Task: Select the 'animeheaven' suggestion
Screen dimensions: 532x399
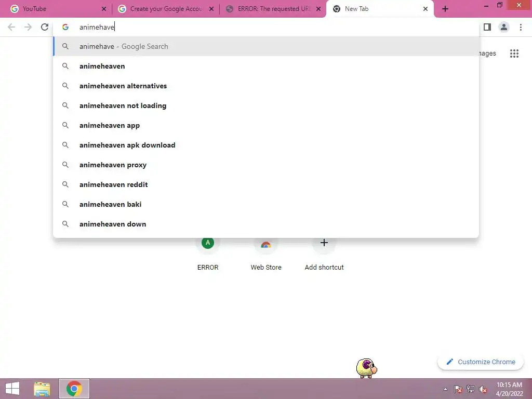Action: pyautogui.click(x=266, y=66)
